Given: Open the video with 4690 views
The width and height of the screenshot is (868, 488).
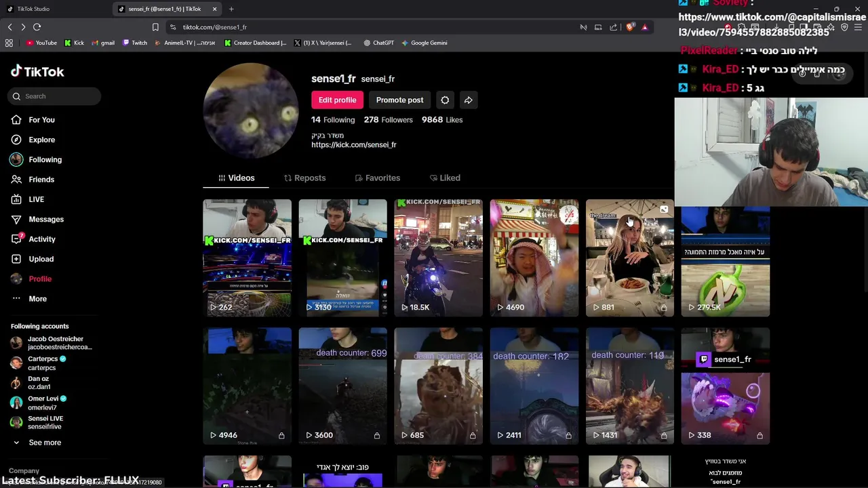Looking at the screenshot, I should pyautogui.click(x=534, y=258).
